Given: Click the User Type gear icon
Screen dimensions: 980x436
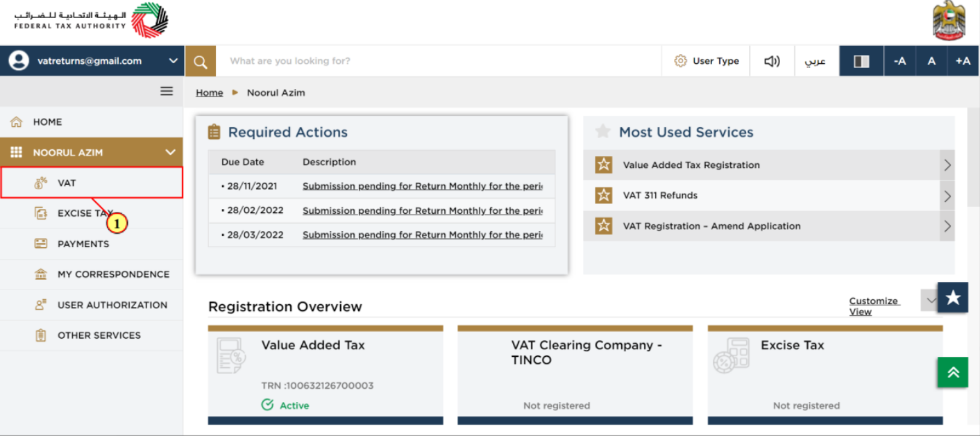Looking at the screenshot, I should (x=680, y=61).
